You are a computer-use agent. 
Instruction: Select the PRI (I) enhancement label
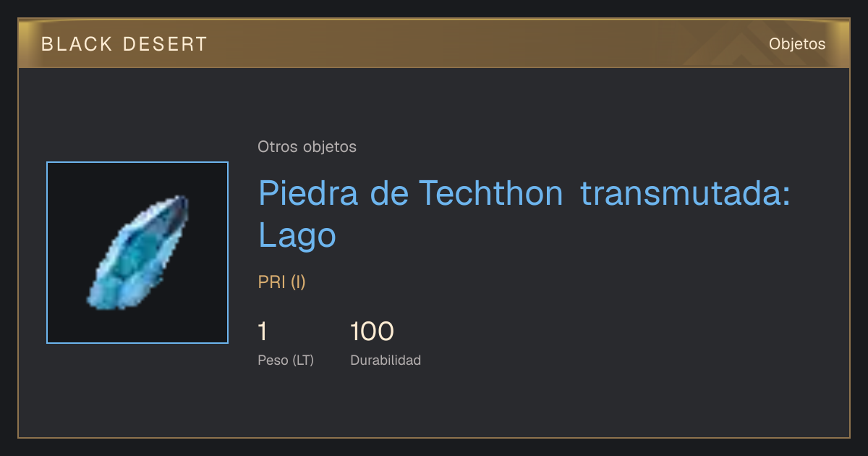(282, 282)
